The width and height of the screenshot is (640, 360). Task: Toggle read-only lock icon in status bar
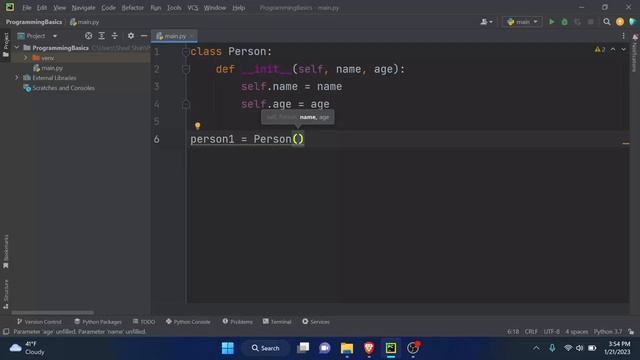(631, 331)
